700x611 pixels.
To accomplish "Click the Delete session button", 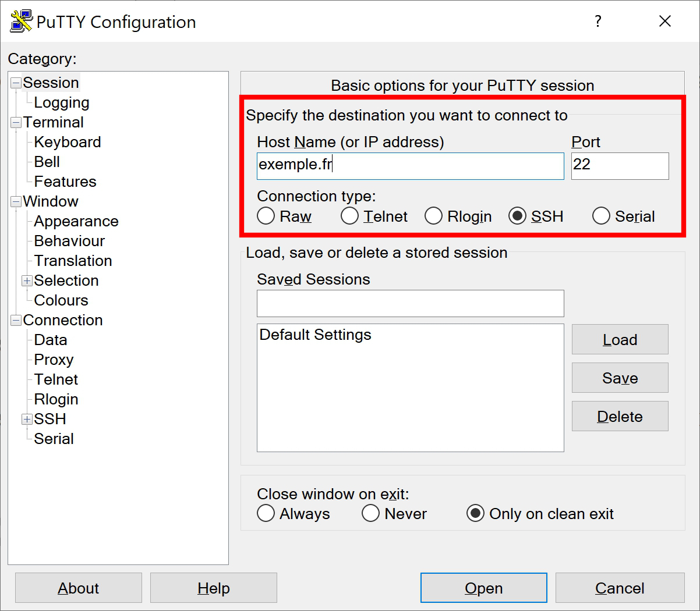I will 620,416.
